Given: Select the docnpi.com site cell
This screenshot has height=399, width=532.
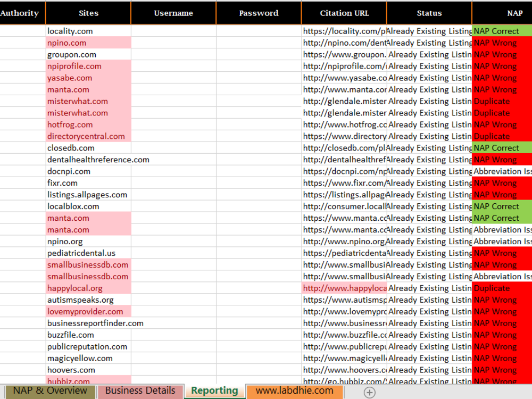Looking at the screenshot, I should 88,171.
